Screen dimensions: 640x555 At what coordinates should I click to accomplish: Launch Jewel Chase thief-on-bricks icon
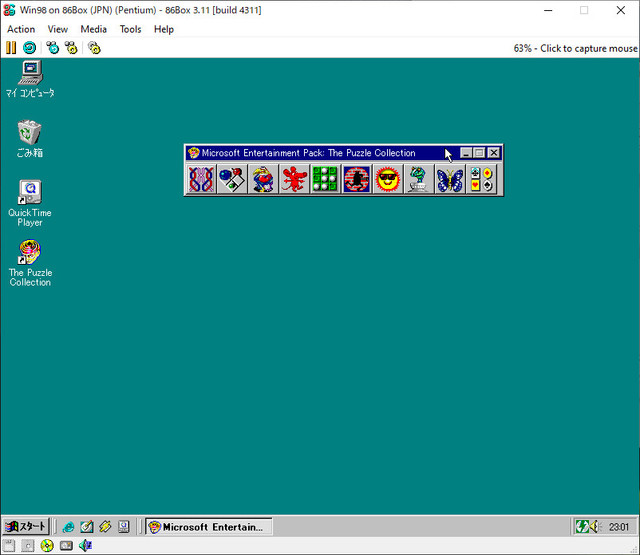point(356,179)
